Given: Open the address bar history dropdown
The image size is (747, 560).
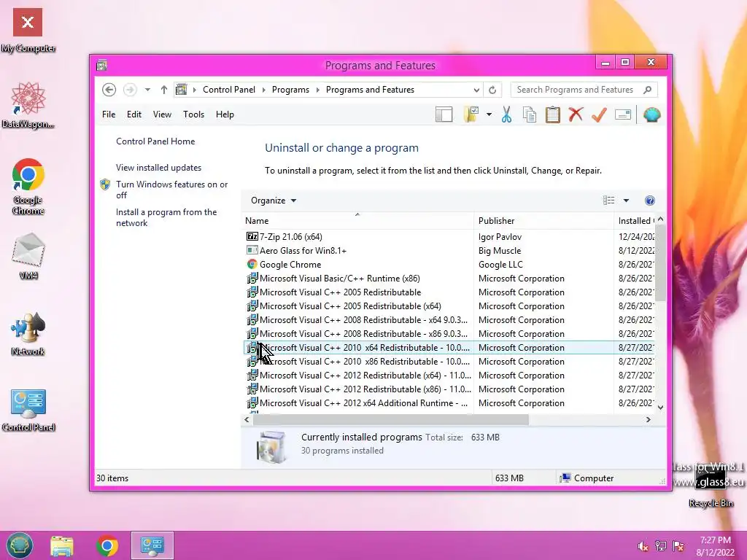Looking at the screenshot, I should pyautogui.click(x=476, y=90).
